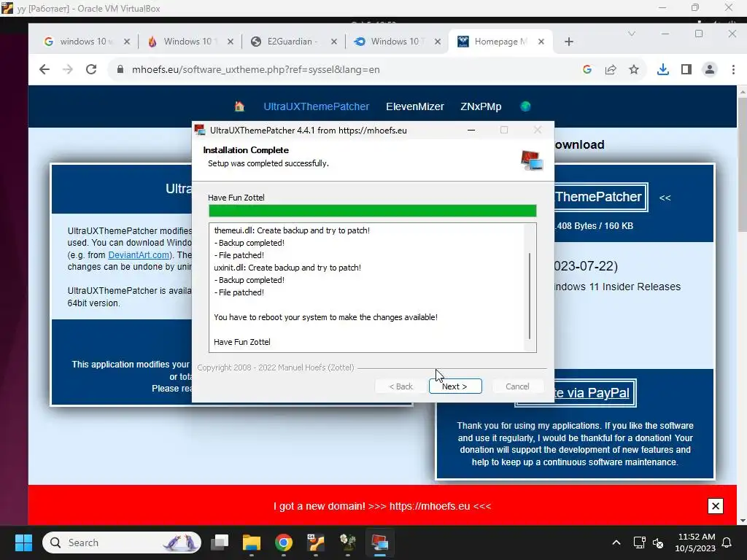Screen dimensions: 747x560
Task: Click the globe language icon on the webpage
Action: (x=525, y=106)
